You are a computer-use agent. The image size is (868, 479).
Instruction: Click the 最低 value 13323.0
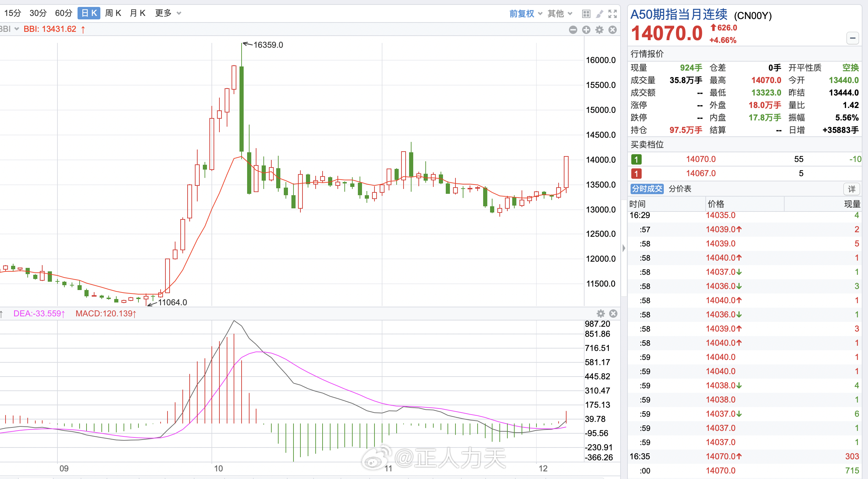pos(766,93)
